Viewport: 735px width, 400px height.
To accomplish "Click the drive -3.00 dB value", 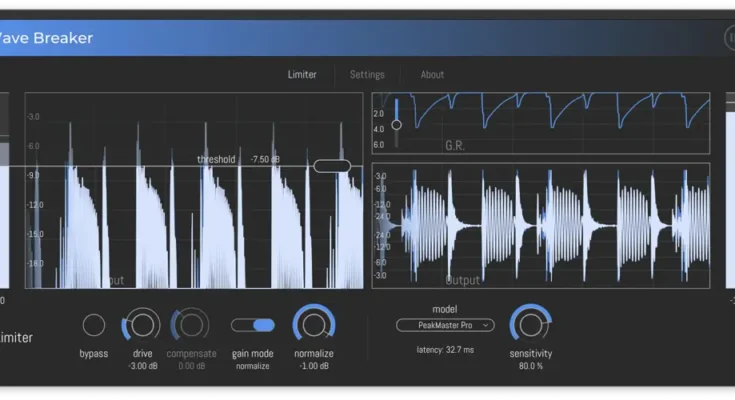I will [142, 366].
